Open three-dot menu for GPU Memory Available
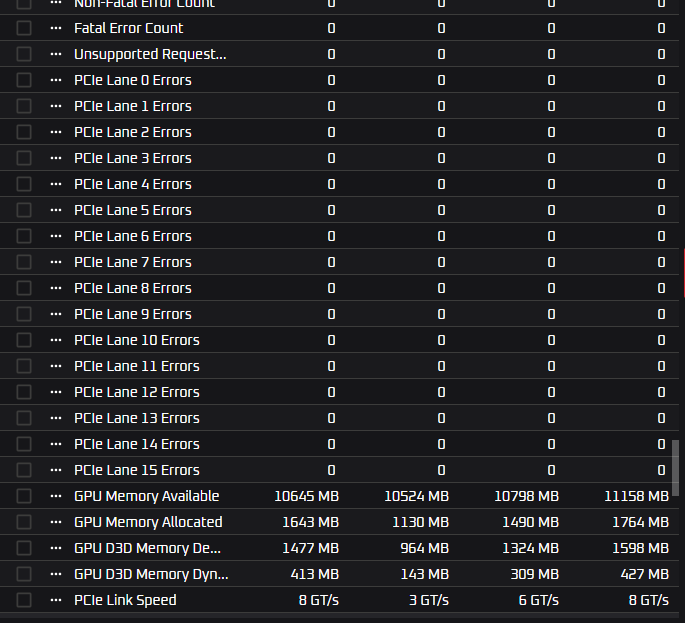Image resolution: width=685 pixels, height=623 pixels. point(55,496)
